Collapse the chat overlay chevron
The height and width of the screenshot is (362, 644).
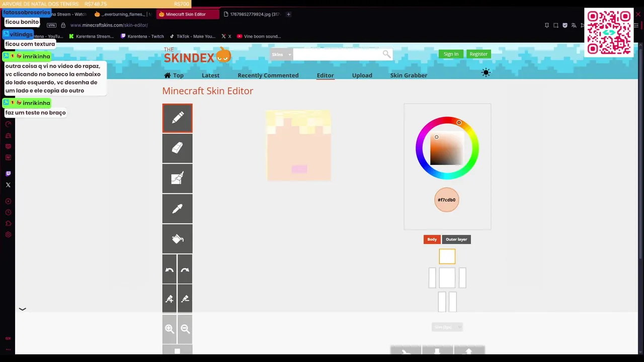coord(22,309)
